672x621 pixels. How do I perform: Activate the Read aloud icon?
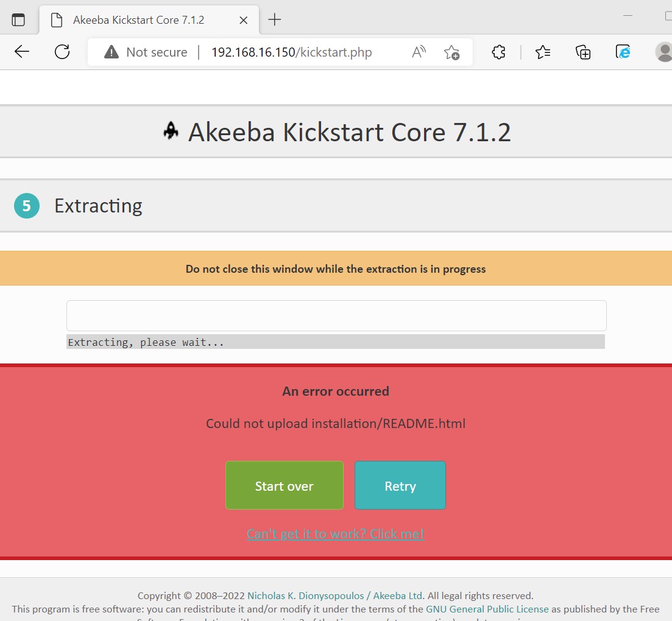click(419, 52)
